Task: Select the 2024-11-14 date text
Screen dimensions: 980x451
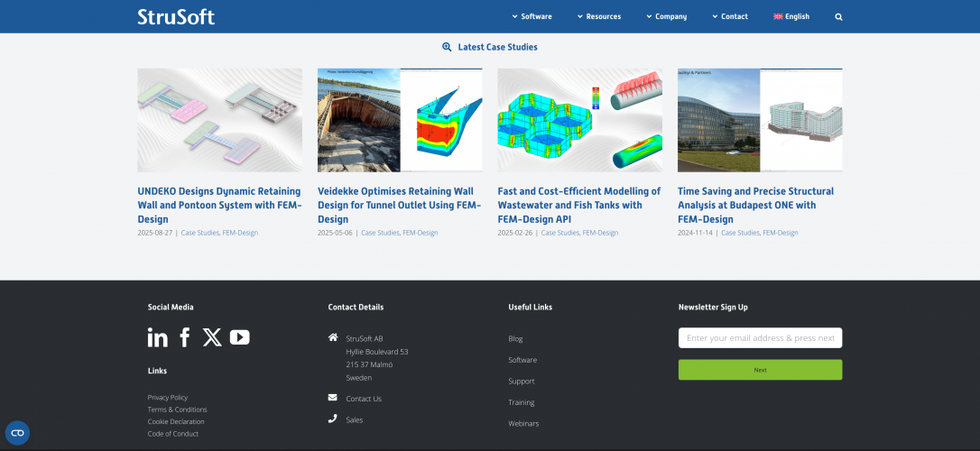Action: coord(695,233)
